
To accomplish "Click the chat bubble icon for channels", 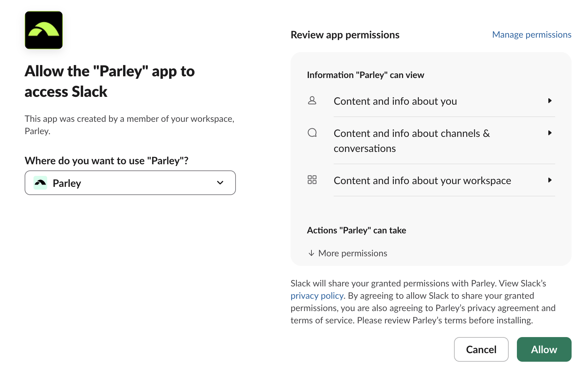I will click(x=312, y=133).
